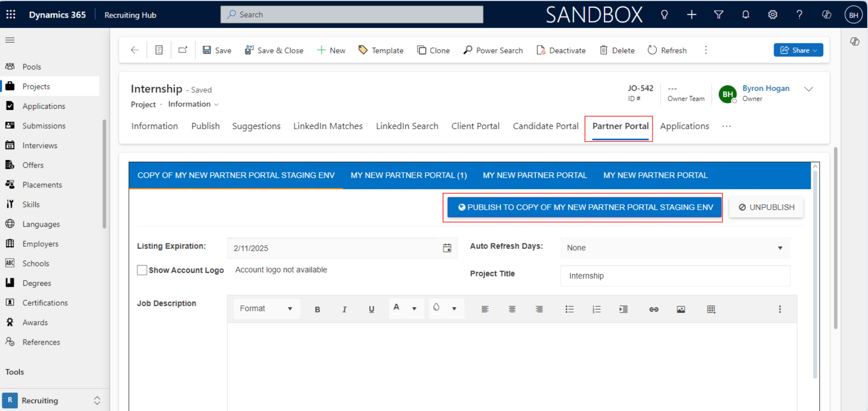This screenshot has height=411, width=868.
Task: Show more command bar options
Action: pyautogui.click(x=706, y=50)
